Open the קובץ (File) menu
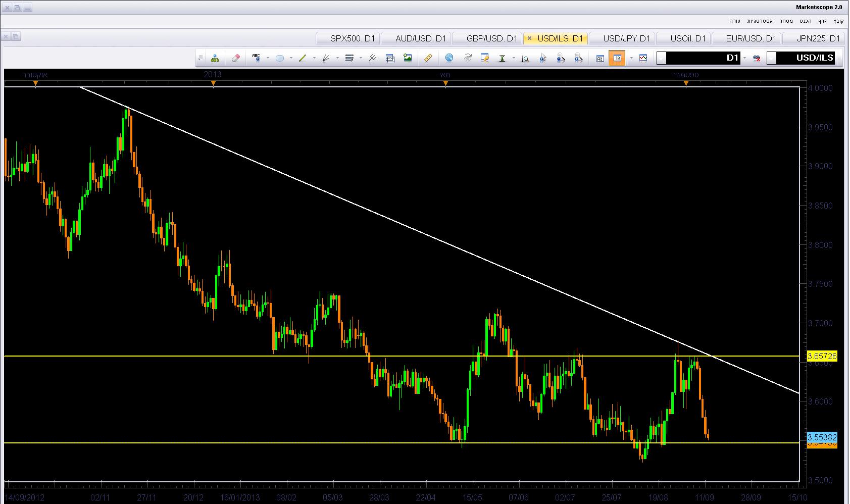The height and width of the screenshot is (504, 850). [838, 21]
